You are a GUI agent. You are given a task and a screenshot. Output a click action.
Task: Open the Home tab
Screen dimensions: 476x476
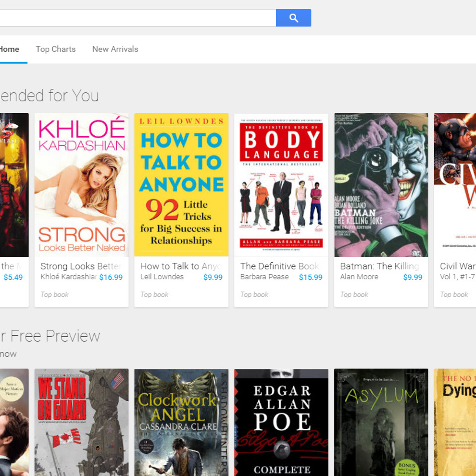[x=10, y=49]
